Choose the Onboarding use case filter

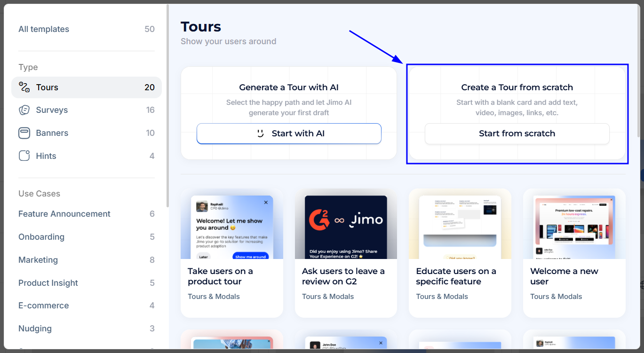[41, 237]
